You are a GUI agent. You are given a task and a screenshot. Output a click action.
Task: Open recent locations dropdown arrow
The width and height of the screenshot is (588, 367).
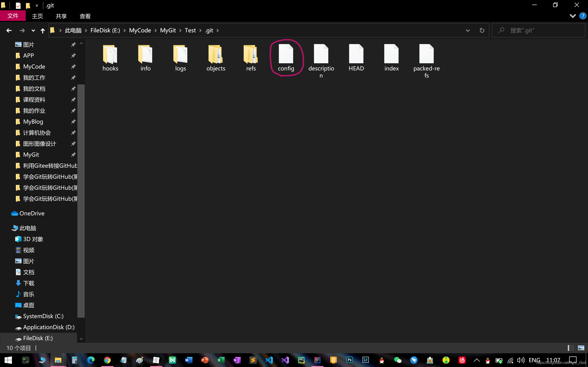[x=33, y=31]
